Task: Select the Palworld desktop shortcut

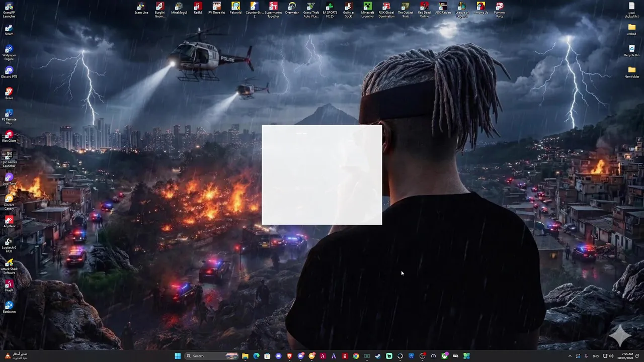Action: coord(235,8)
